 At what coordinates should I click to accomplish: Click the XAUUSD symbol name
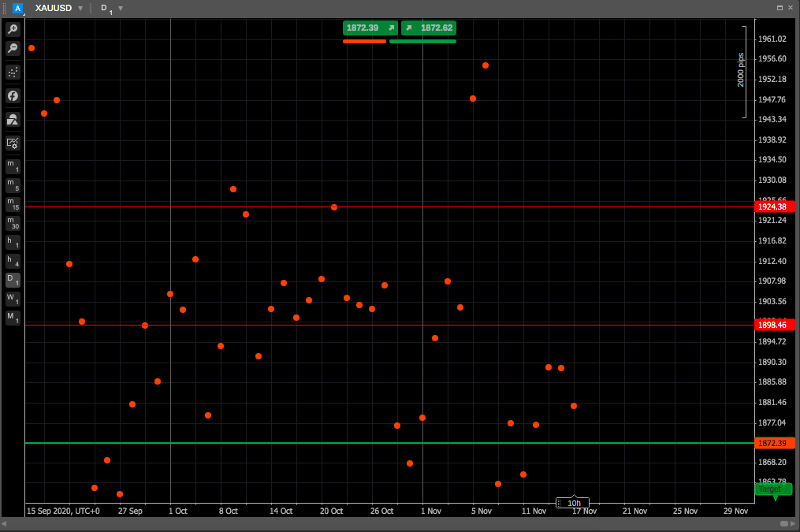pyautogui.click(x=53, y=8)
